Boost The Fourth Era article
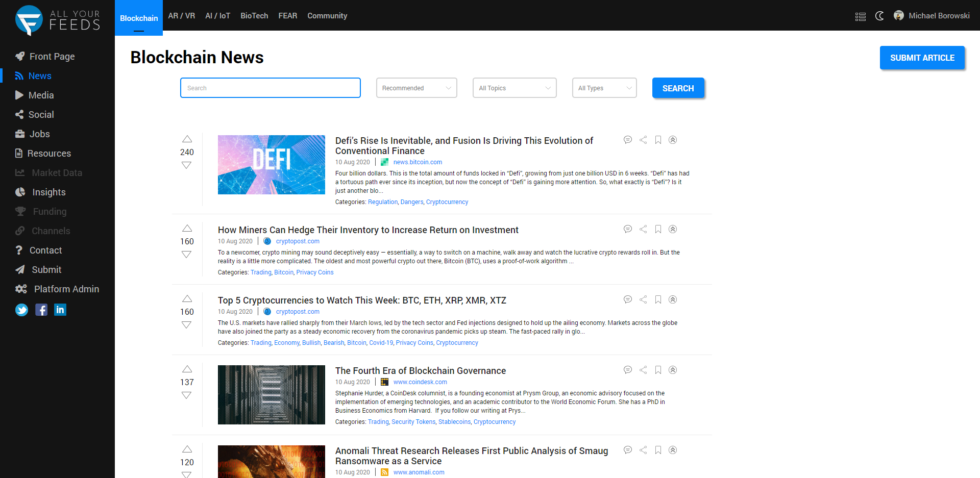The height and width of the screenshot is (478, 980). (x=673, y=370)
